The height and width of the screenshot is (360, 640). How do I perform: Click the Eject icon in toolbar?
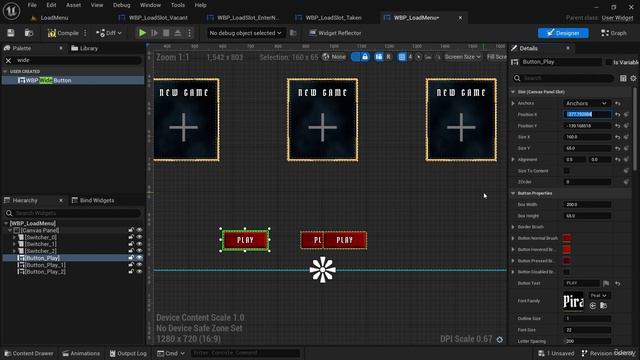(178, 33)
